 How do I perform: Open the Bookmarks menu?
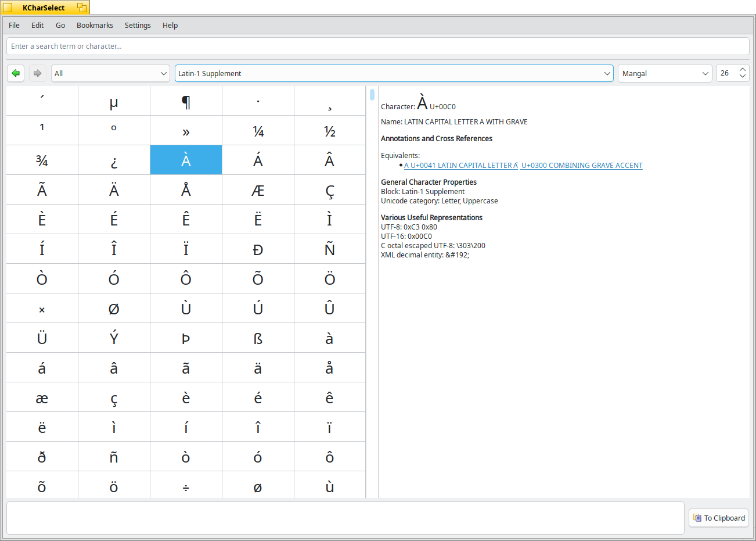(95, 25)
